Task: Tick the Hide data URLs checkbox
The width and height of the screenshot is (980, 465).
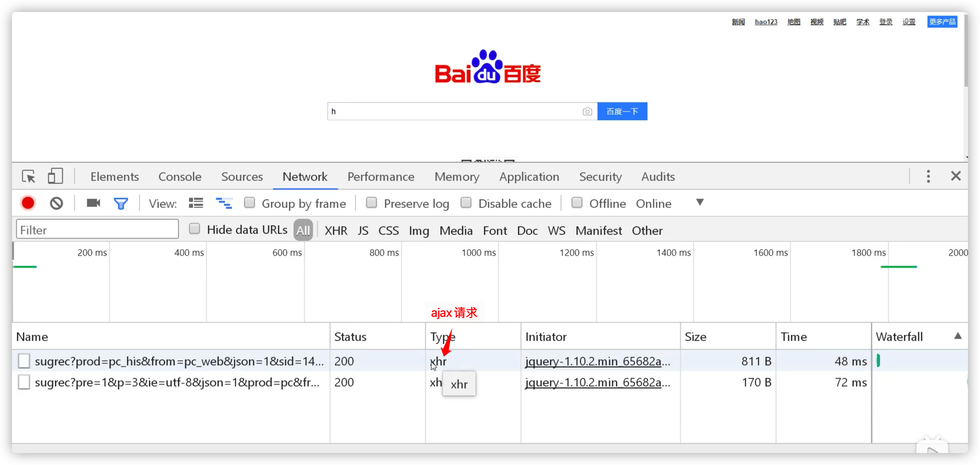Action: point(194,229)
